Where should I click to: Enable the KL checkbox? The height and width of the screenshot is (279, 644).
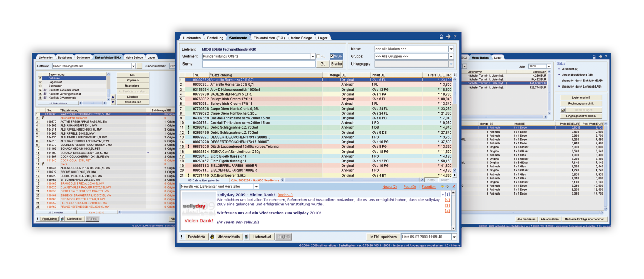(x=318, y=56)
